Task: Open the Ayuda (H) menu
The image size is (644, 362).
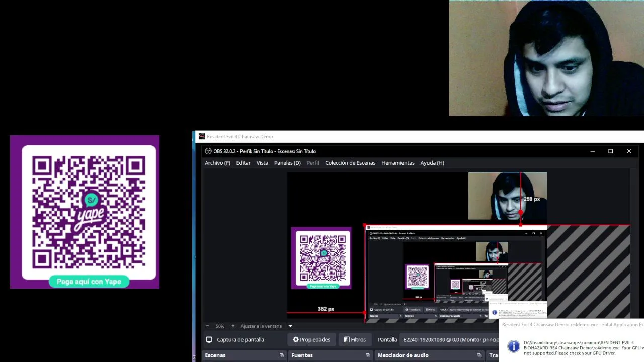Action: click(x=432, y=163)
